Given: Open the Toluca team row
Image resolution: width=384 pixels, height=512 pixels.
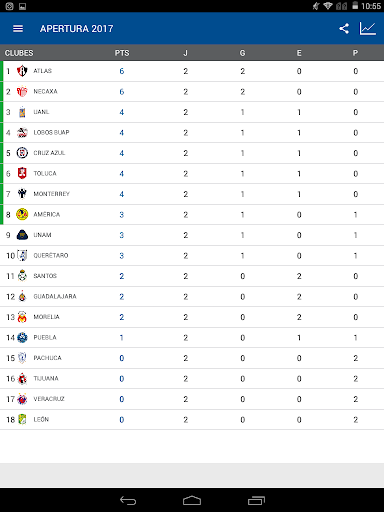Looking at the screenshot, I should [192, 174].
